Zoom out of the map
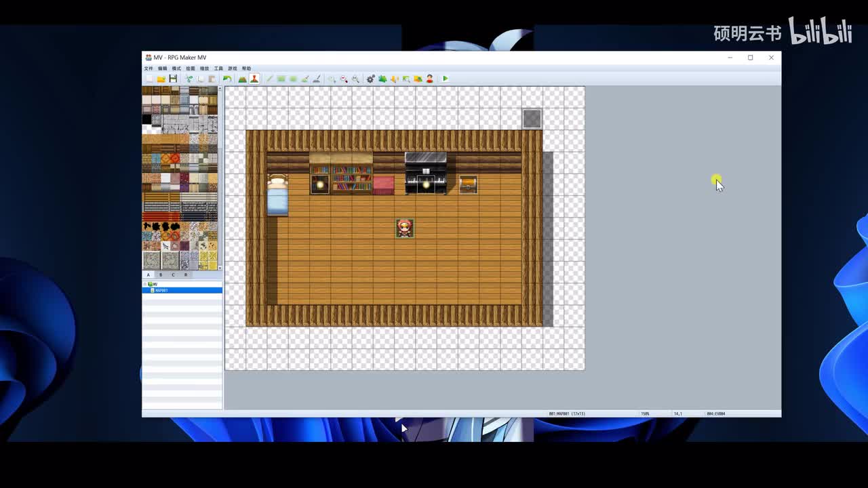The width and height of the screenshot is (868, 488). click(x=344, y=79)
